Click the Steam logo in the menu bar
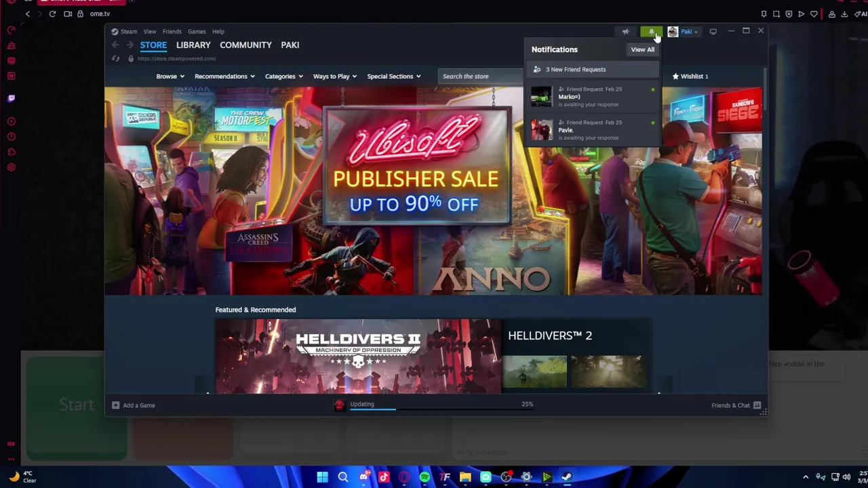Screen dimensions: 868x488 115,31
